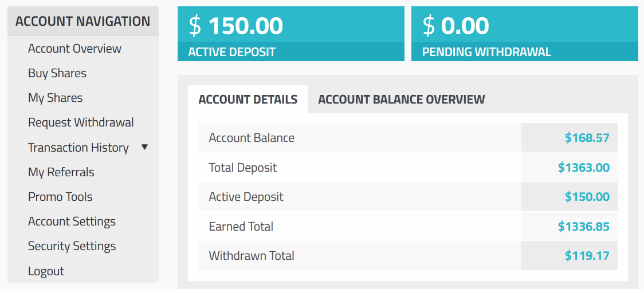Open Security Settings

click(x=72, y=246)
